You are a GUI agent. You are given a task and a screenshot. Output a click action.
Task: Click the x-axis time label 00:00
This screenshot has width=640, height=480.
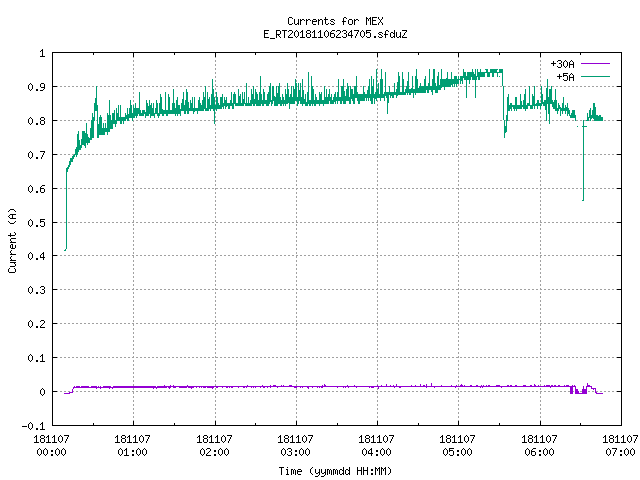point(51,452)
